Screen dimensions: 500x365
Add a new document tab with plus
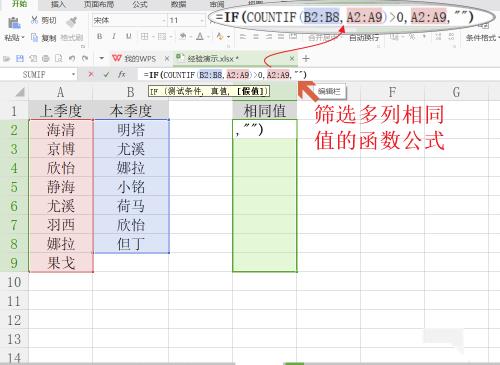click(306, 59)
